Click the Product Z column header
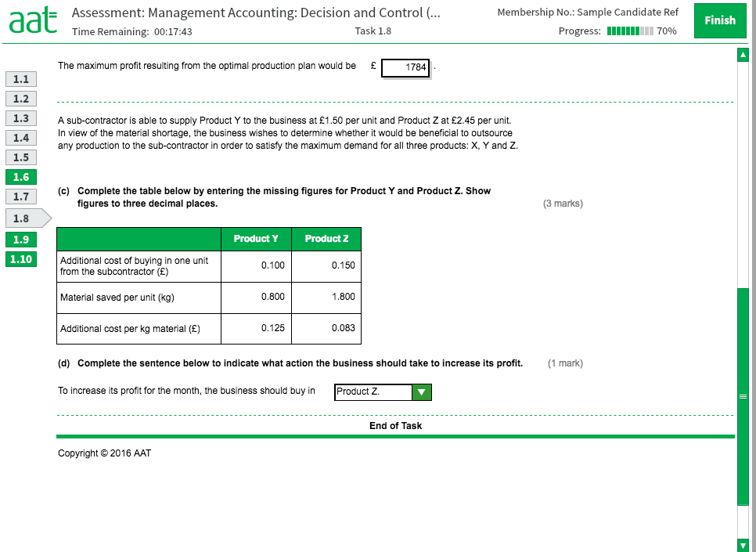This screenshot has height=552, width=756. coord(326,239)
